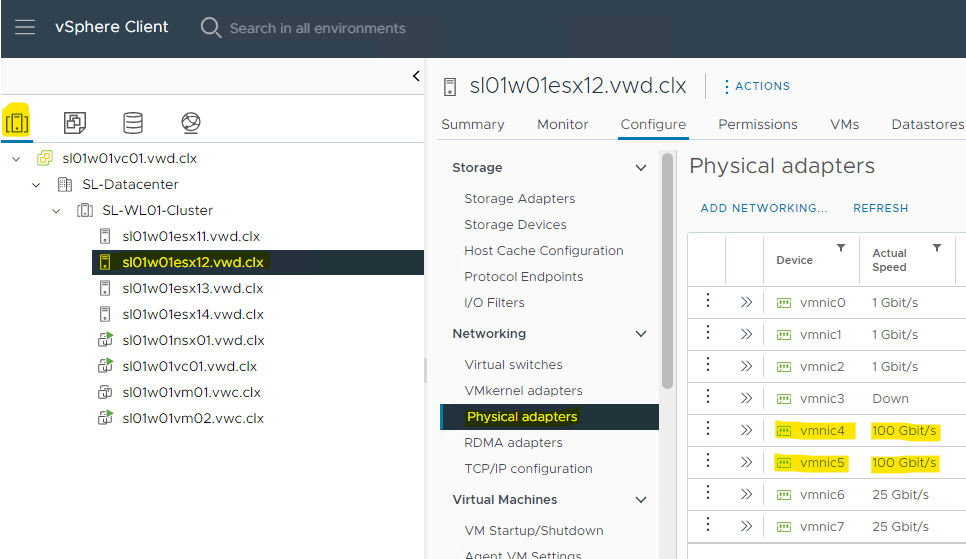Select host sl01w01esx13.vwd.clx in tree

(192, 289)
